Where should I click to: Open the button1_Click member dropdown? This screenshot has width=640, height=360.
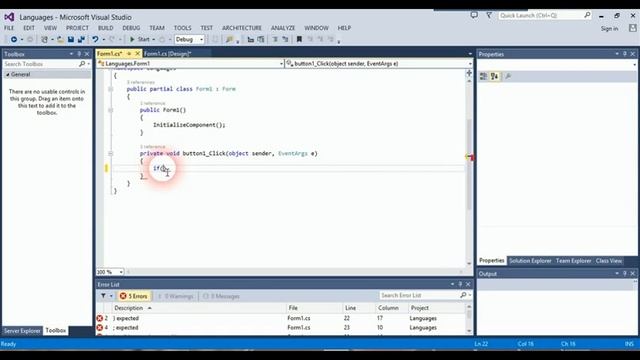click(x=379, y=64)
